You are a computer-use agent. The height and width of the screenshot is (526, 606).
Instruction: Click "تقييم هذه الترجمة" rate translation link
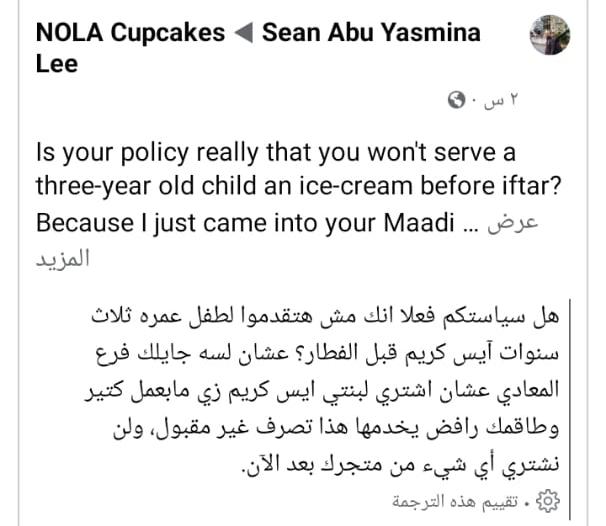point(466,498)
